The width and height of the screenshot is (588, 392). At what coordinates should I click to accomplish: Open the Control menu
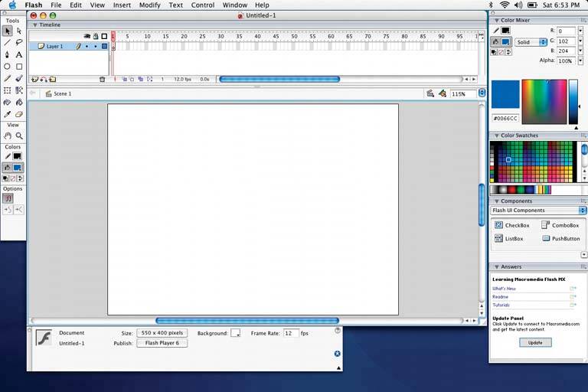click(x=203, y=5)
